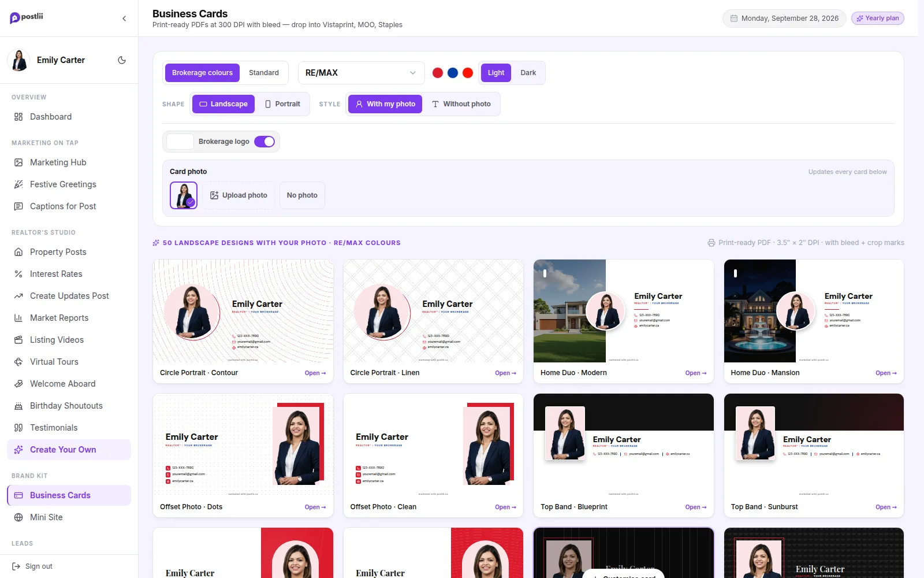The image size is (924, 578).
Task: Pick the first red colour swatch
Action: [x=438, y=73]
